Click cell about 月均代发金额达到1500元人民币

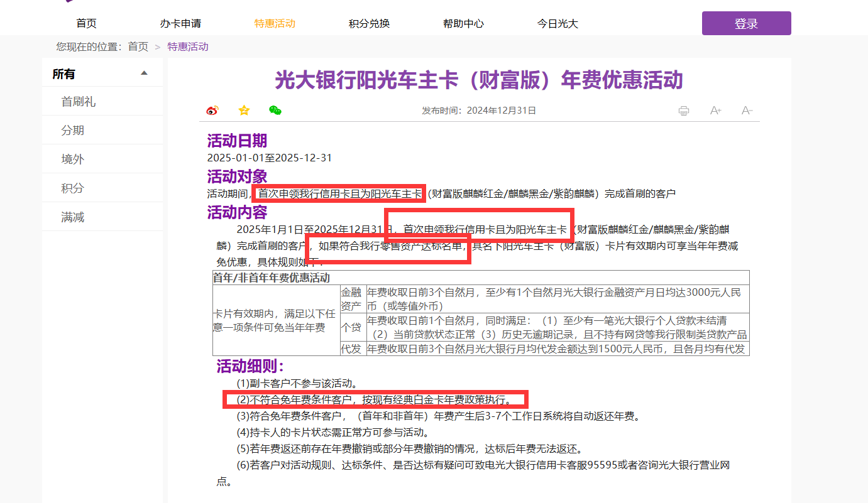(x=558, y=349)
